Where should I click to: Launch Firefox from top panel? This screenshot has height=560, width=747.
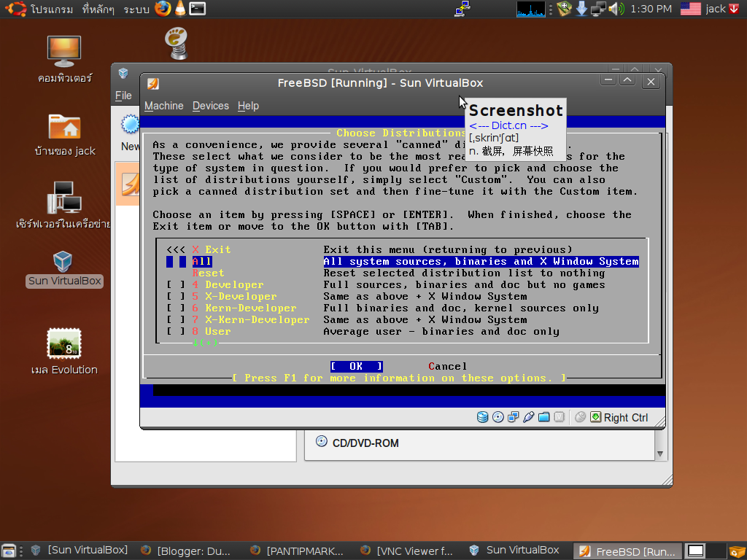click(163, 9)
